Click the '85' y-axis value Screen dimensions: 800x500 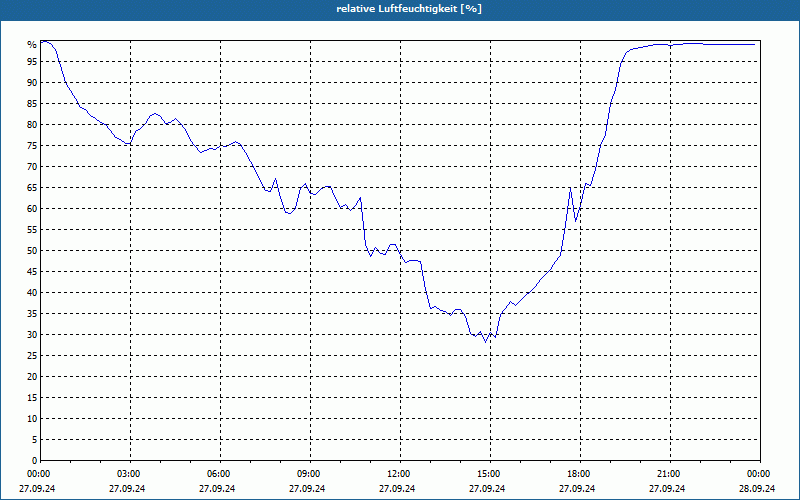pyautogui.click(x=32, y=104)
